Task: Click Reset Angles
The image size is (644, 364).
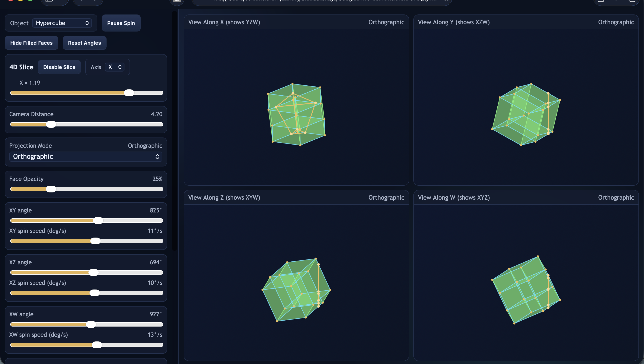Action: click(x=84, y=43)
